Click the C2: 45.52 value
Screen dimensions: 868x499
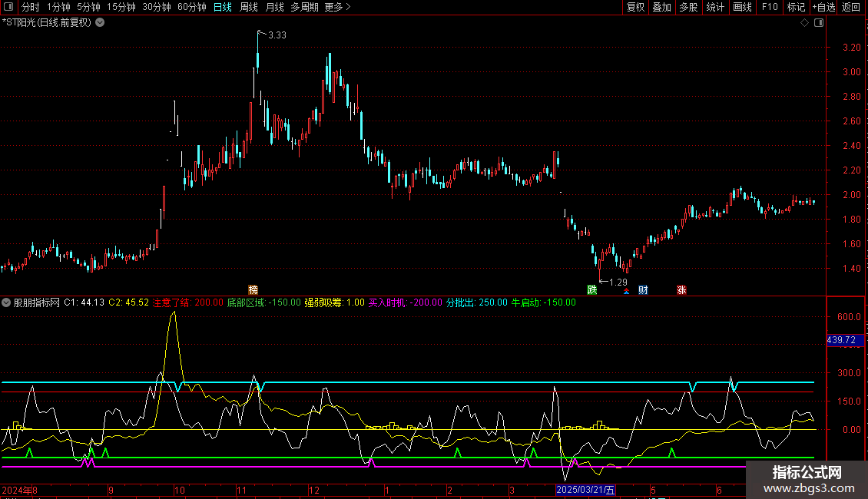coord(128,302)
